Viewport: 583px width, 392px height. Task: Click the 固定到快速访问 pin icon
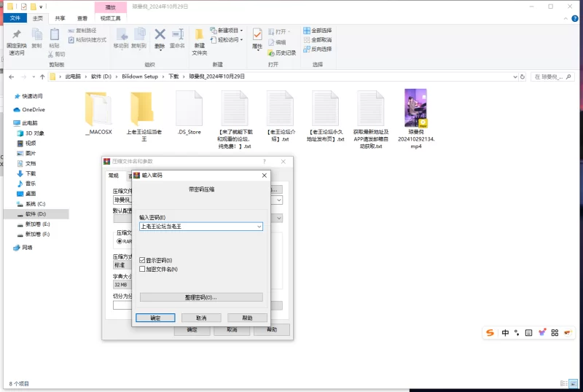pyautogui.click(x=16, y=36)
